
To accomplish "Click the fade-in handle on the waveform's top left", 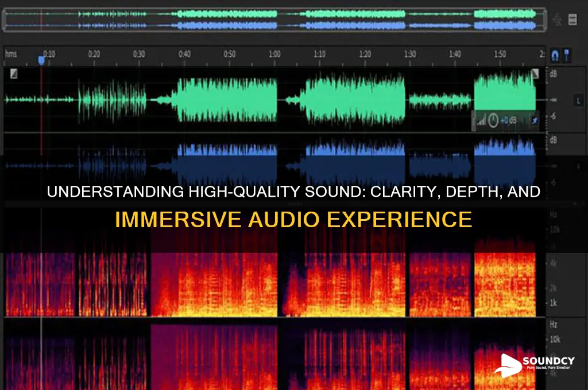I will (x=14, y=73).
